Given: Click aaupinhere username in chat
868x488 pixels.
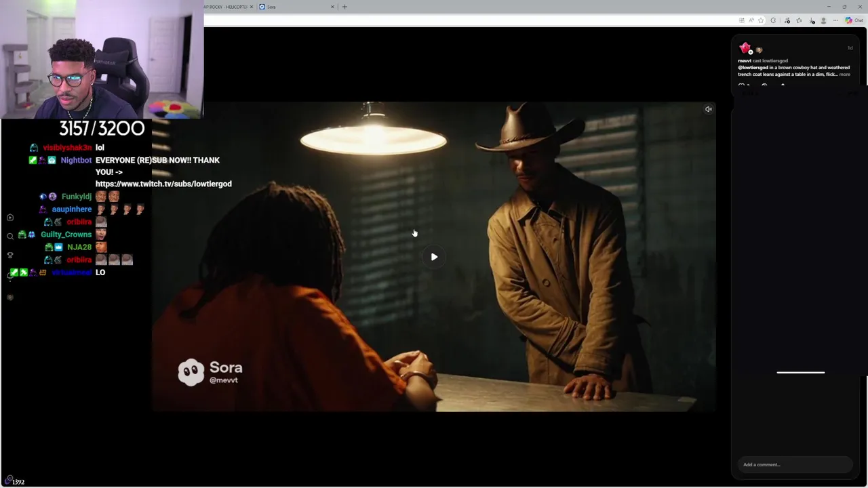Looking at the screenshot, I should point(72,209).
